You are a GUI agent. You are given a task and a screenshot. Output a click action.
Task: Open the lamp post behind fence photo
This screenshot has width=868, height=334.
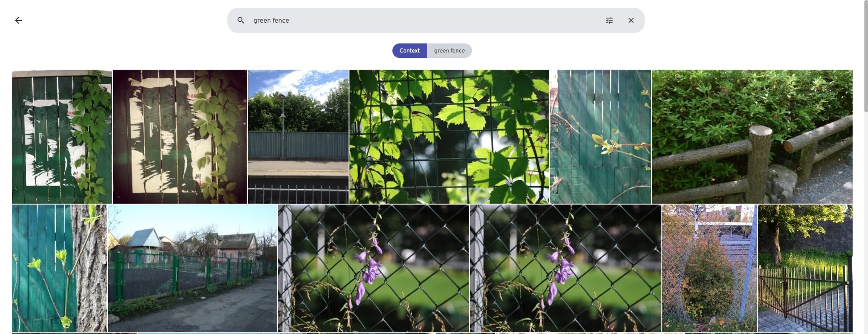click(298, 137)
